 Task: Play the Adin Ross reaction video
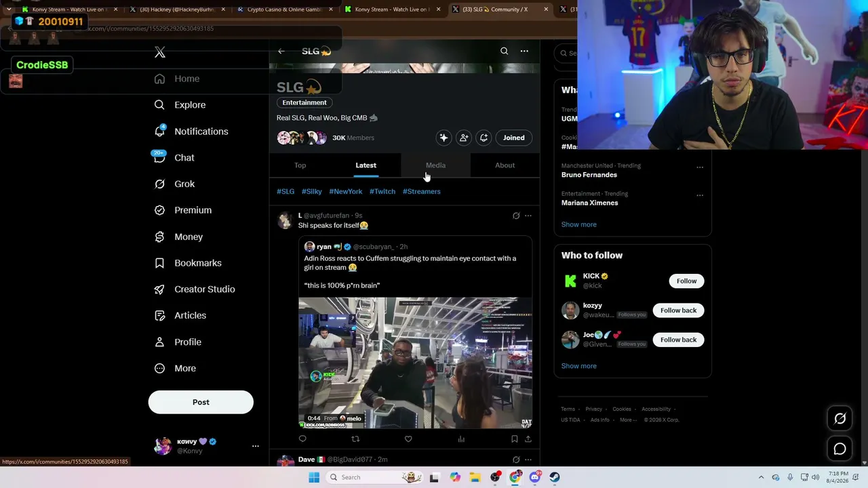coord(415,363)
